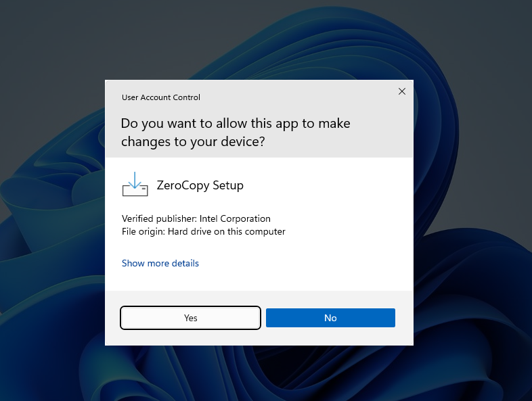Click the ZeroCopy Setup installer icon

pos(135,184)
